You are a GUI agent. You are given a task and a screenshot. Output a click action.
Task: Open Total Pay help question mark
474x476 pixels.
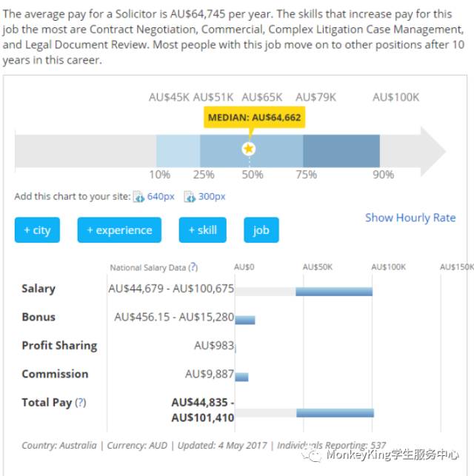pyautogui.click(x=80, y=403)
